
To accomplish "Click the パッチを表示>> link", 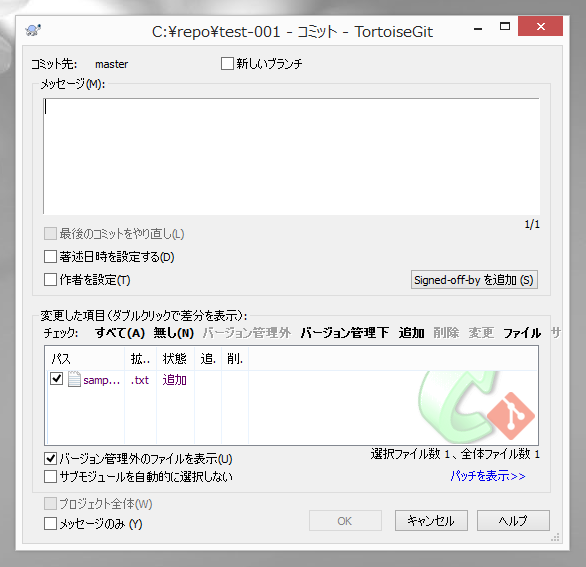I will pyautogui.click(x=488, y=476).
